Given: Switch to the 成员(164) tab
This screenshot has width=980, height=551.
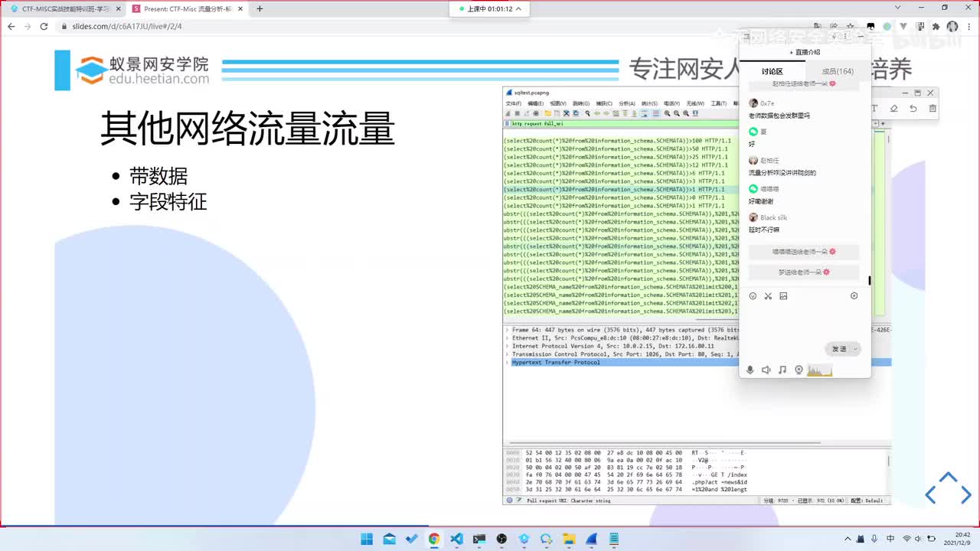Looking at the screenshot, I should click(x=838, y=71).
